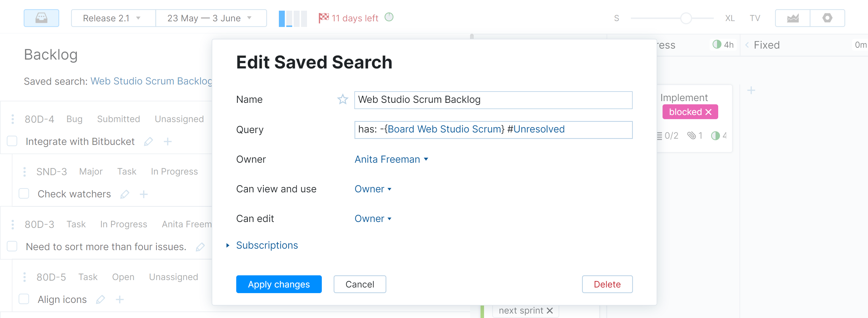Tick the Align icons checkbox

pos(24,299)
